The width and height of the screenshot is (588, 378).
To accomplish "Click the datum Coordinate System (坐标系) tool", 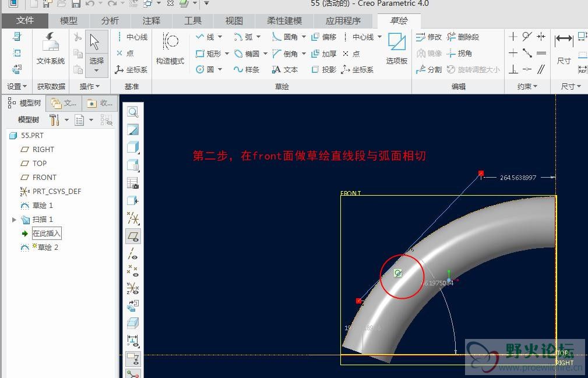I will (131, 69).
